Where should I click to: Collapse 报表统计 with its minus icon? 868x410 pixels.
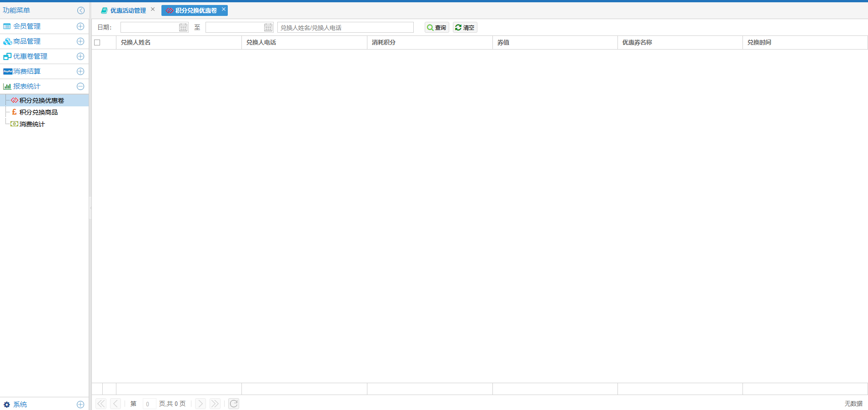tap(80, 86)
